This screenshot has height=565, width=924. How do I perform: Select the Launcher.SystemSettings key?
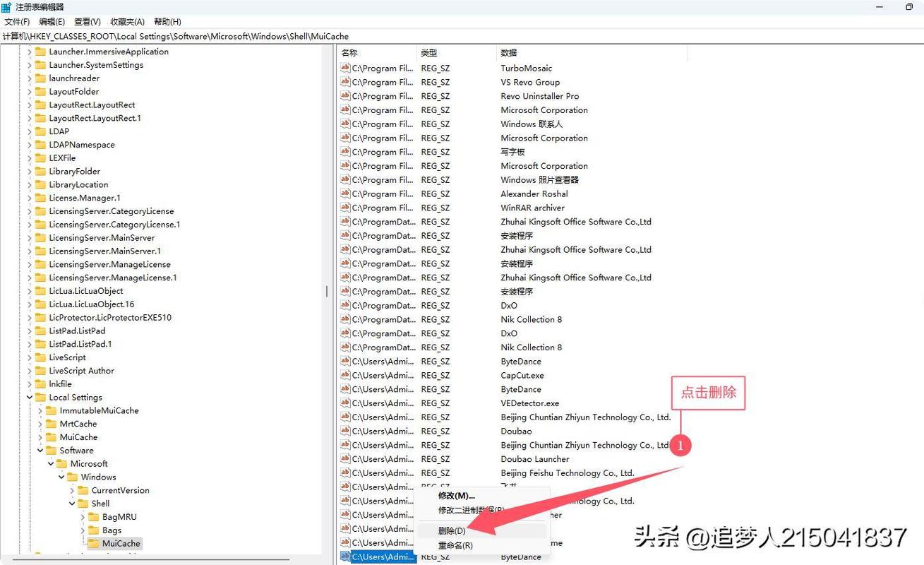click(96, 65)
